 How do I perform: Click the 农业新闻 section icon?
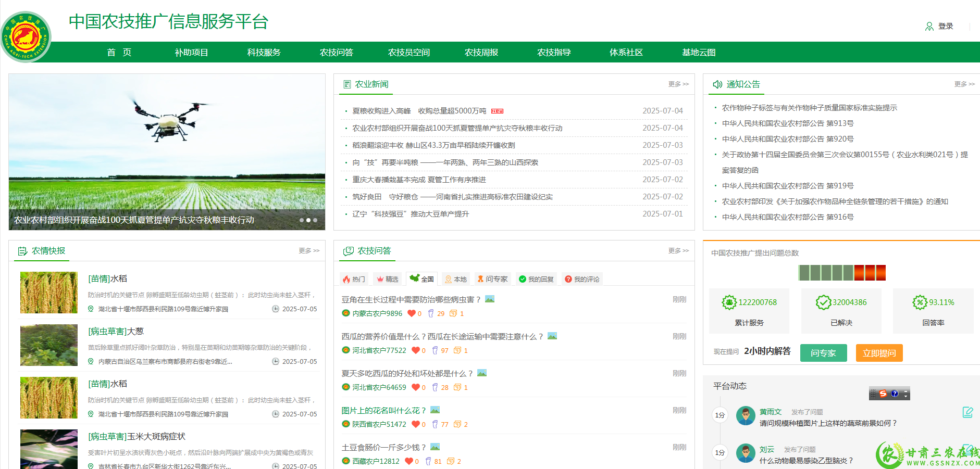pyautogui.click(x=347, y=84)
